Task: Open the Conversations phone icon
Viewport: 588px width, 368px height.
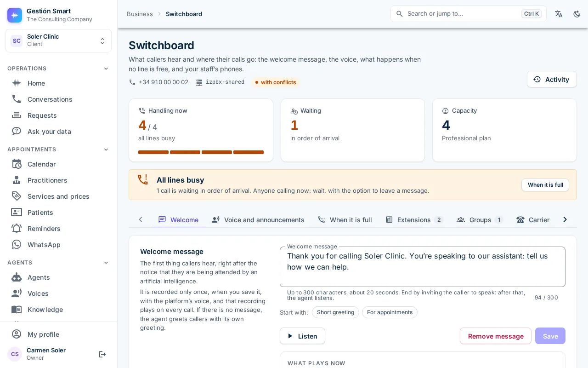Action: click(x=17, y=99)
